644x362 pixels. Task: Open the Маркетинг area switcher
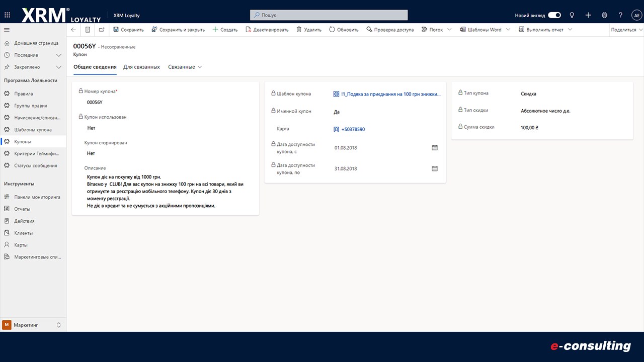33,325
